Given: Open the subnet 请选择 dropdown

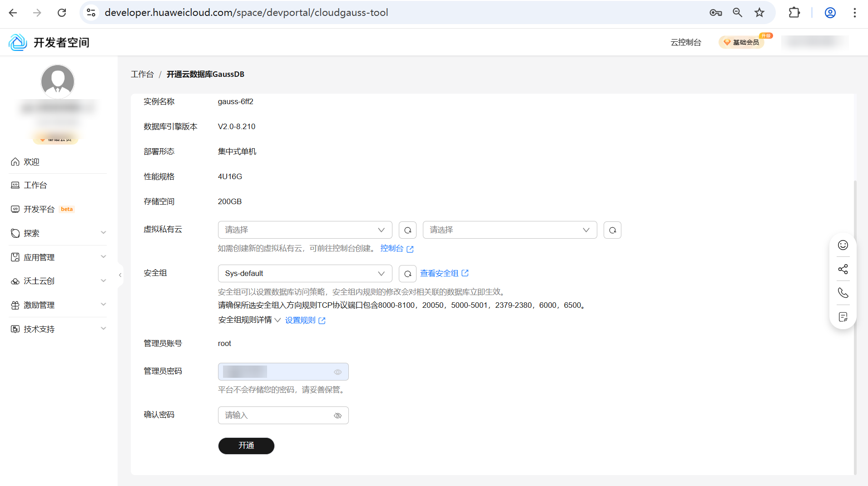Looking at the screenshot, I should (x=510, y=230).
